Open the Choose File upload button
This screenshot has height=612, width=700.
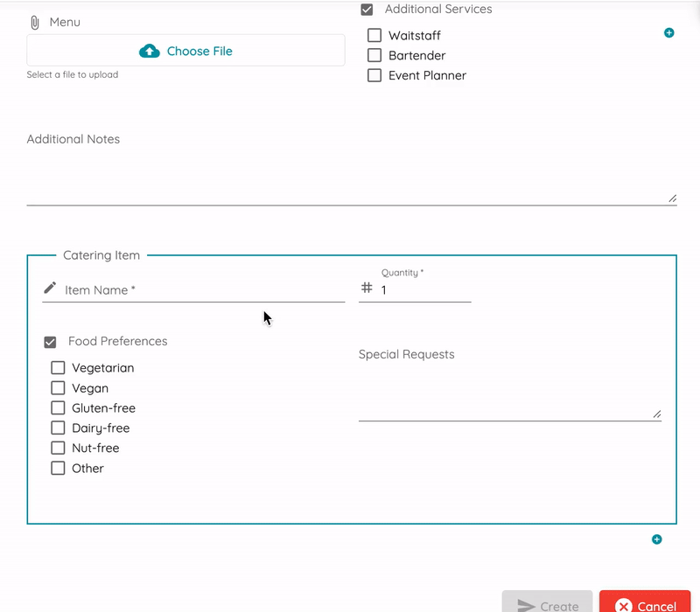coord(185,51)
